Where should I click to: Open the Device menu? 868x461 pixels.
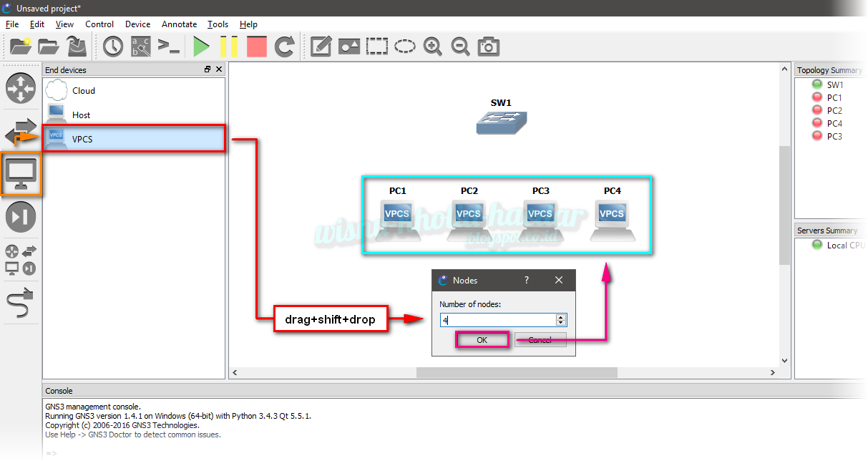point(137,24)
